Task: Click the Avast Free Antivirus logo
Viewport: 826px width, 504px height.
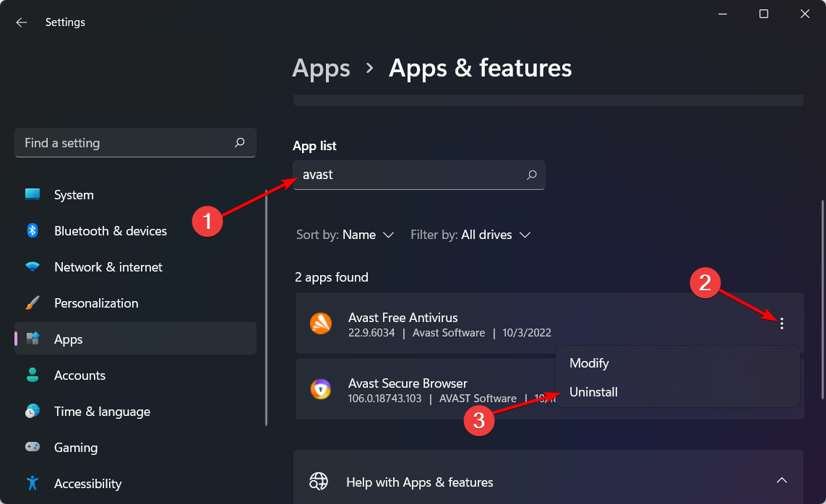Action: [321, 323]
